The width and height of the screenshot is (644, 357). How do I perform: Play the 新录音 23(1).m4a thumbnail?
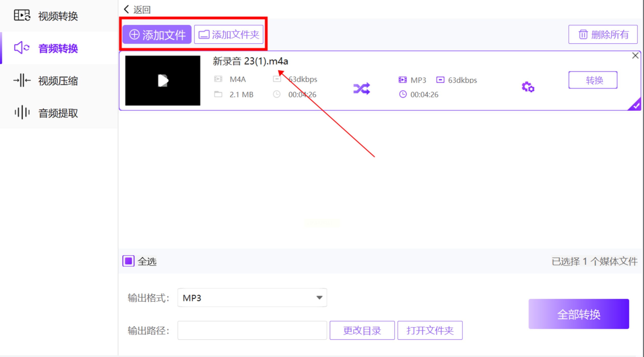[163, 81]
